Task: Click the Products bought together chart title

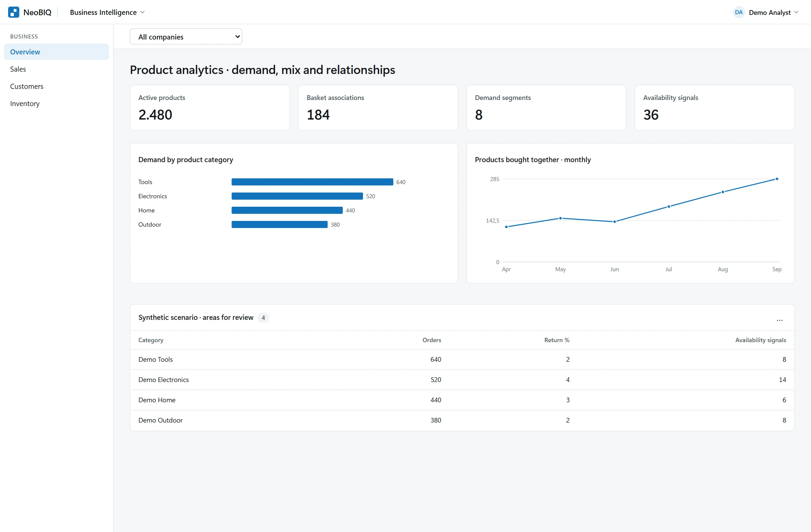Action: (x=533, y=159)
